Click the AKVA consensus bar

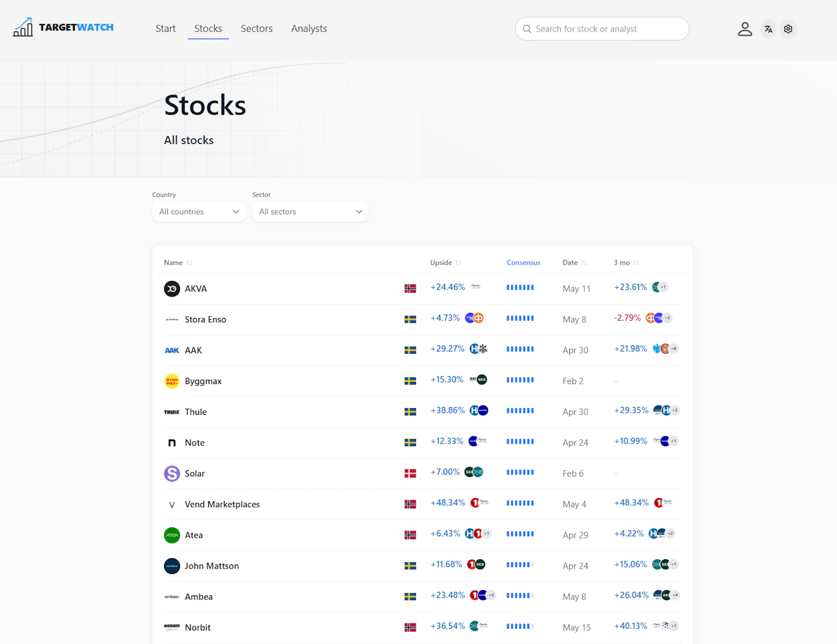pos(520,287)
